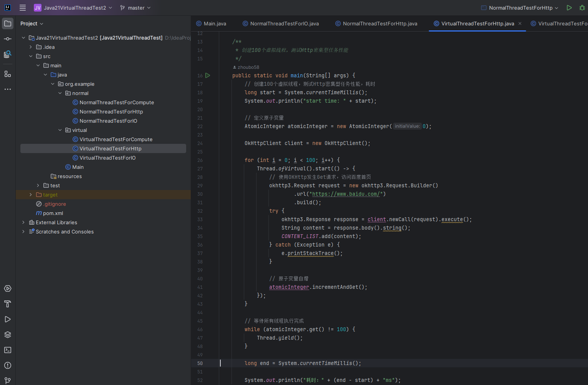Switch to the Main.java tab
Image resolution: width=588 pixels, height=385 pixels.
pos(215,23)
